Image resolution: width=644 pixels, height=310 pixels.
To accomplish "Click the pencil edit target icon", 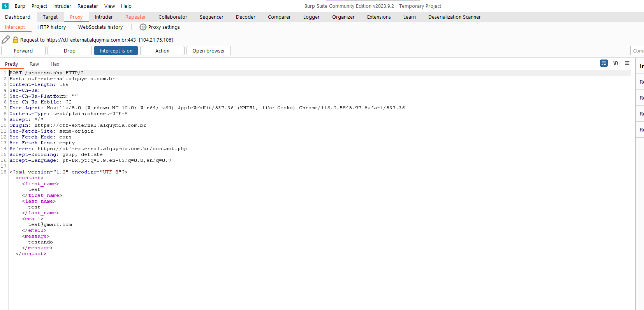I will [x=6, y=40].
